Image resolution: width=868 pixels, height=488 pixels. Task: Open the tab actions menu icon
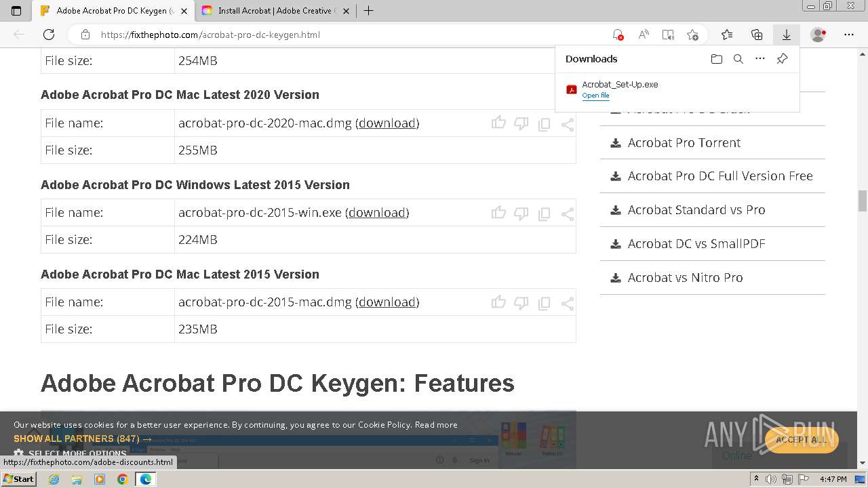(x=16, y=11)
